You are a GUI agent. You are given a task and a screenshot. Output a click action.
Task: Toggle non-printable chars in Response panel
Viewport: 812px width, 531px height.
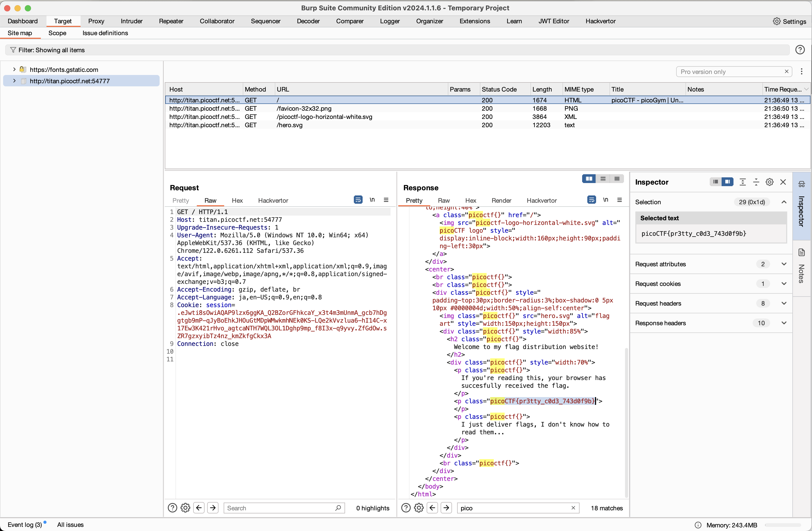pyautogui.click(x=605, y=200)
